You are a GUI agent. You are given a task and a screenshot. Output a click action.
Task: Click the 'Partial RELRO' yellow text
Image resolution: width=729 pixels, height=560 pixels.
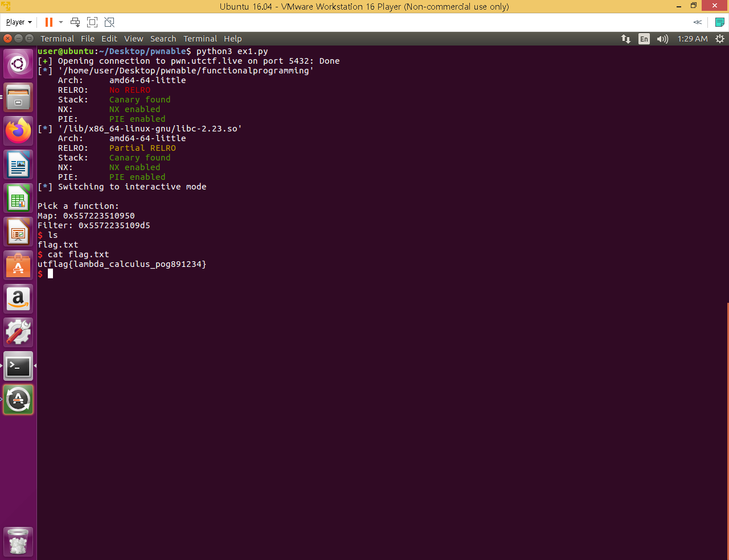[x=142, y=148]
